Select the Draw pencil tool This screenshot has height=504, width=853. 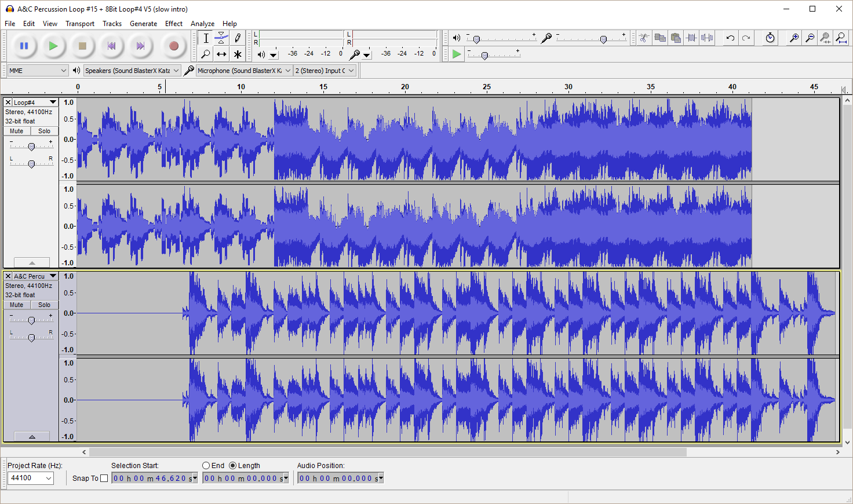pyautogui.click(x=238, y=38)
